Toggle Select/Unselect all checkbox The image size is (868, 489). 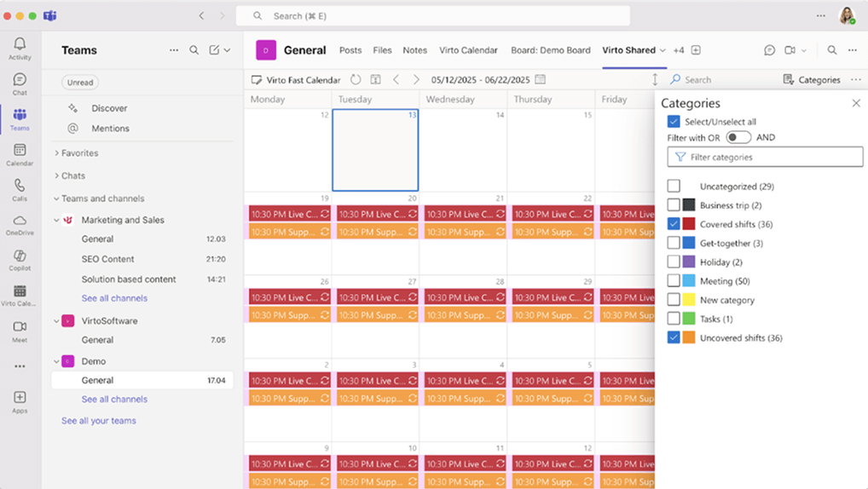674,122
